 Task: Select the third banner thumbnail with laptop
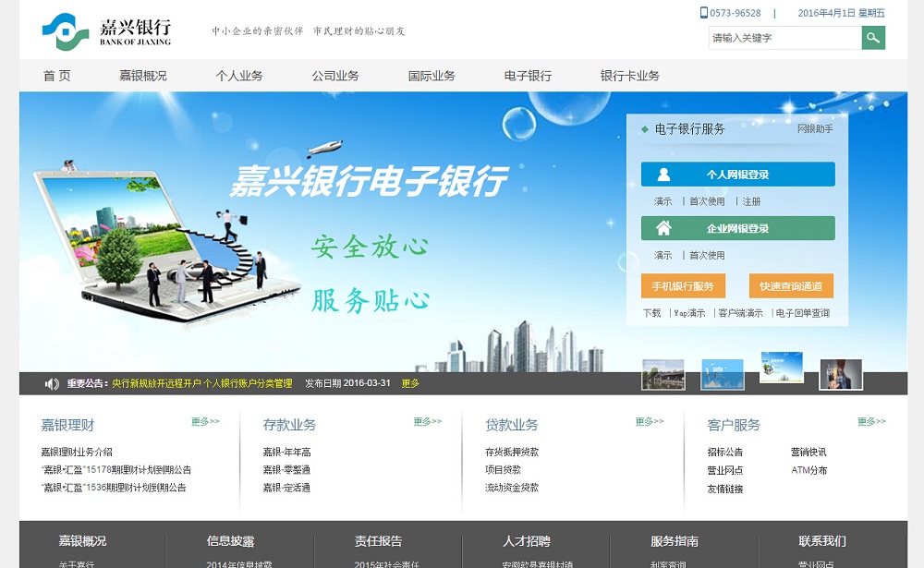click(782, 367)
